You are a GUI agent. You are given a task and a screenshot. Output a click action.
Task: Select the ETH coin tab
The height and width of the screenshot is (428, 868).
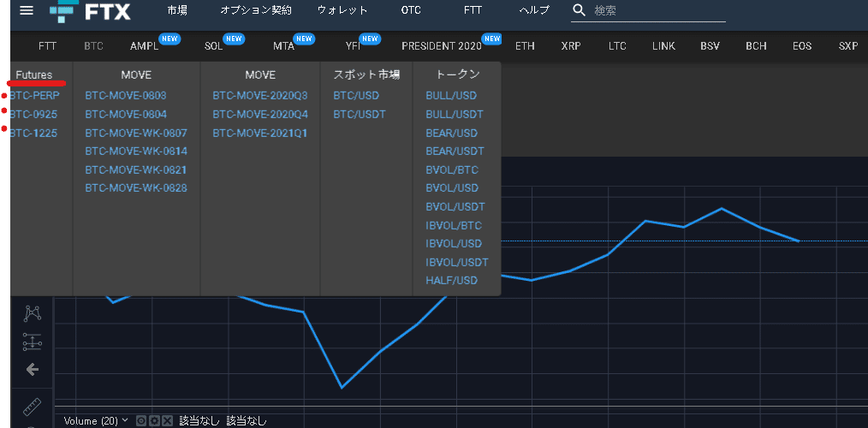click(x=525, y=46)
